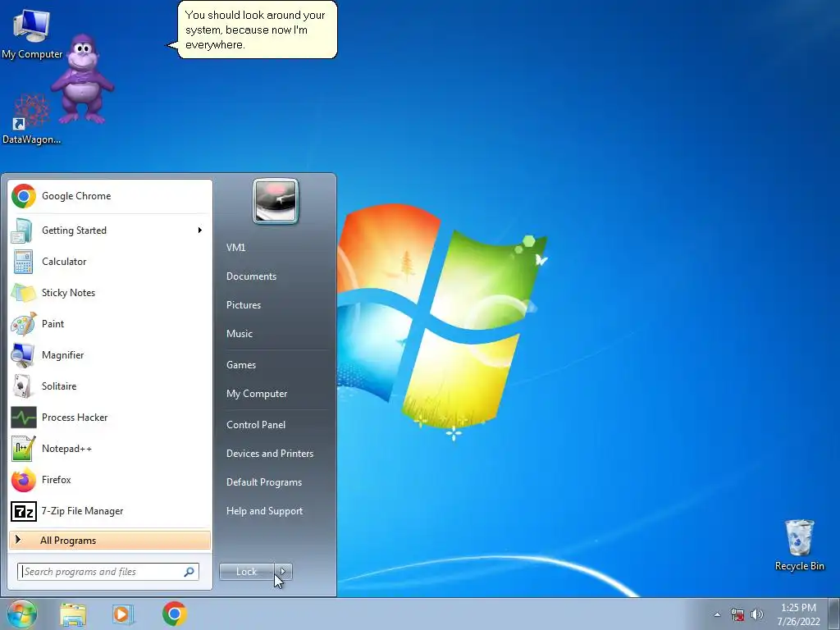Open the shutdown options arrow beside Lock

coord(284,572)
